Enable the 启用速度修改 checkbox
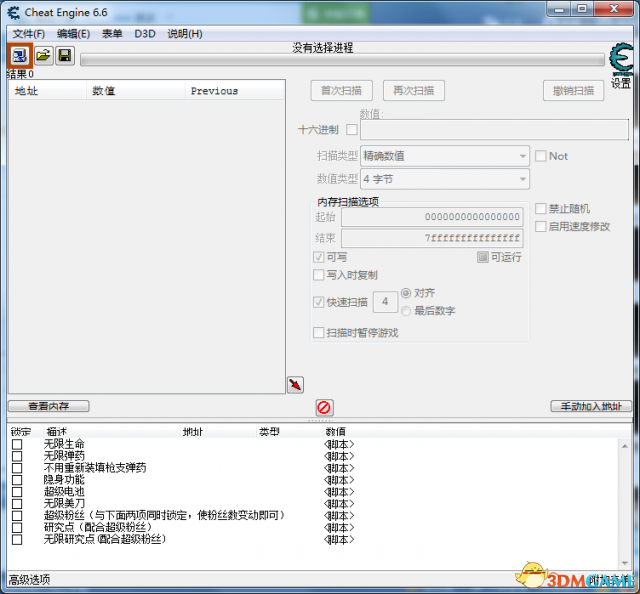 pyautogui.click(x=540, y=226)
